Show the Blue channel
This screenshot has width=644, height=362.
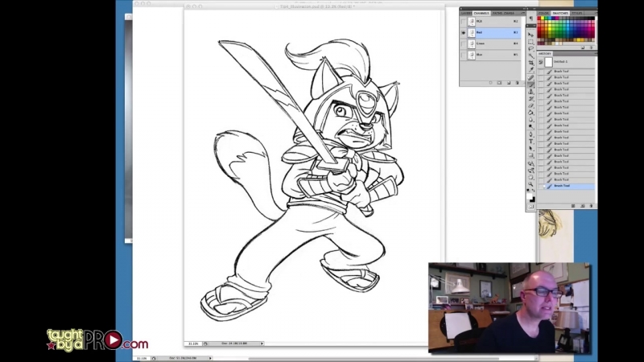(464, 55)
